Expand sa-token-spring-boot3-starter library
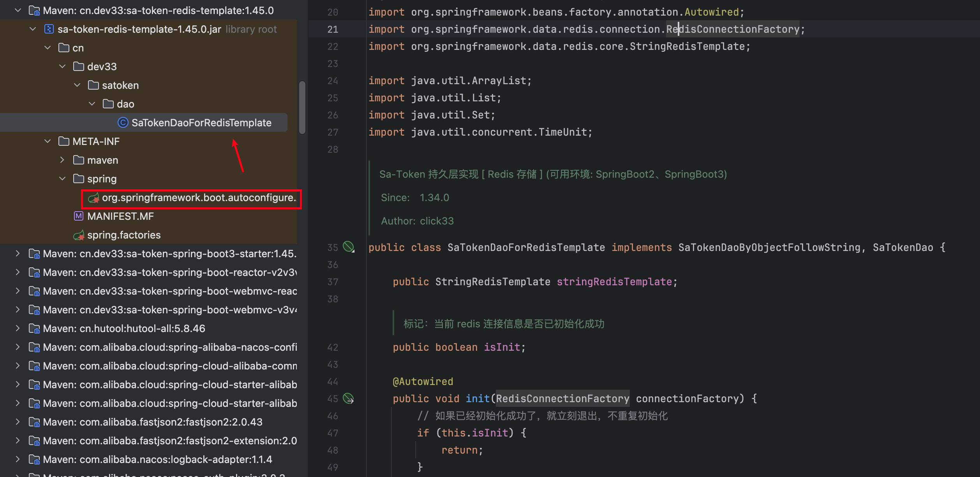980x477 pixels. point(18,254)
